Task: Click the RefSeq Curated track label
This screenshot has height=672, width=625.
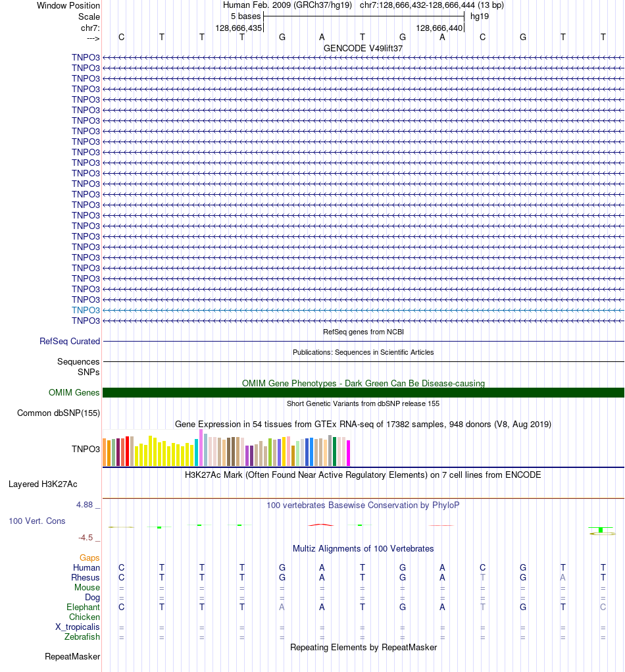Action: click(70, 341)
